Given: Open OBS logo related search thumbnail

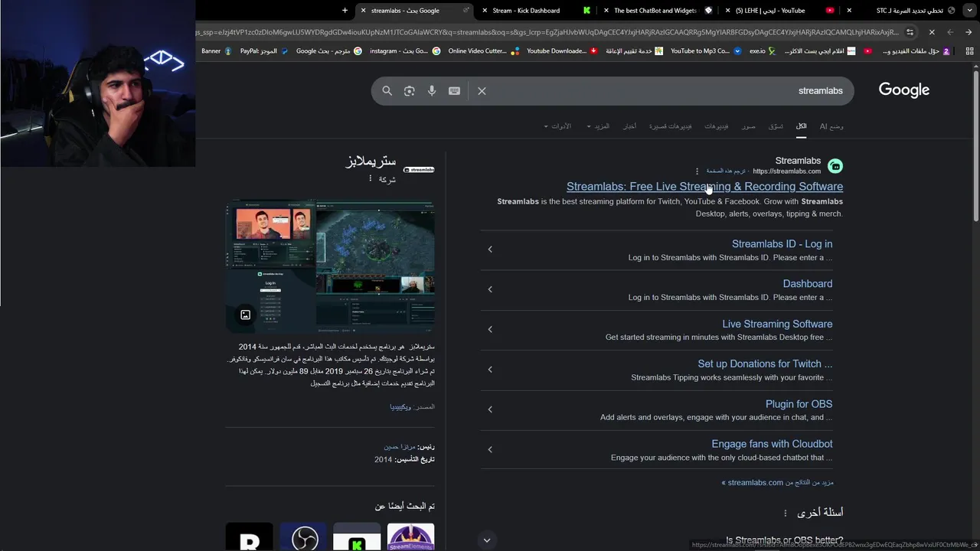Looking at the screenshot, I should click(x=303, y=536).
